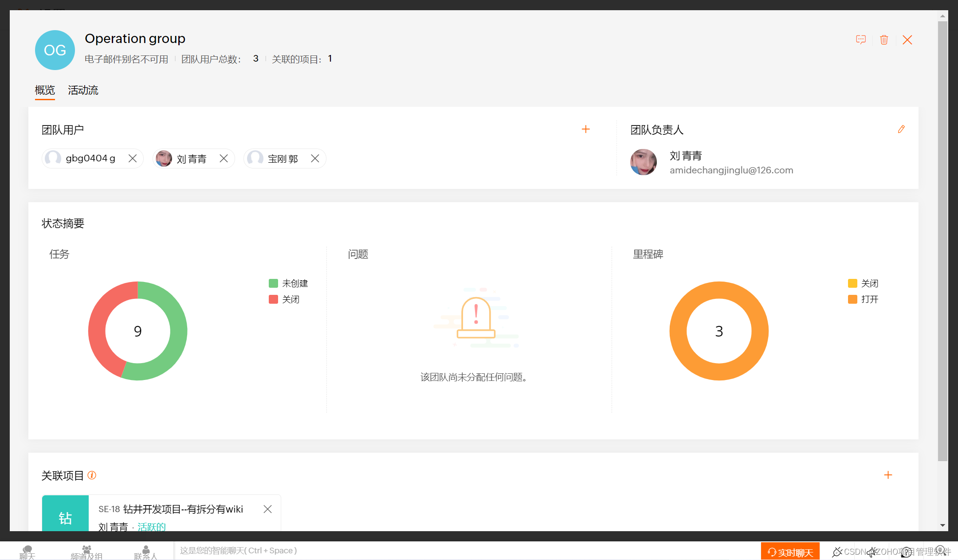
Task: Click the delete/trash icon for Operation group
Action: [x=884, y=39]
